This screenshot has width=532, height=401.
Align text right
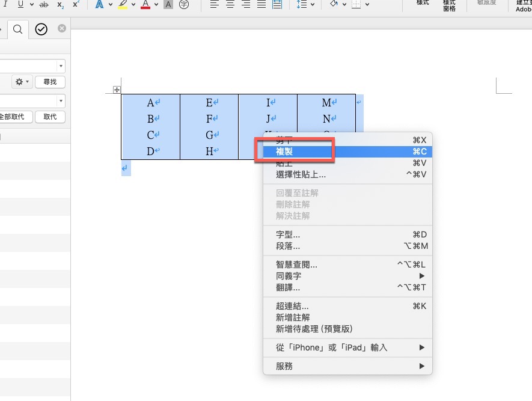(x=246, y=4)
